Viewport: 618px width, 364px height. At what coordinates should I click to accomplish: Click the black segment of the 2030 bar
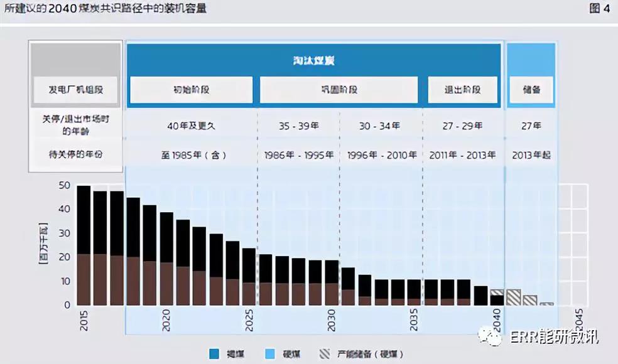[x=332, y=272]
